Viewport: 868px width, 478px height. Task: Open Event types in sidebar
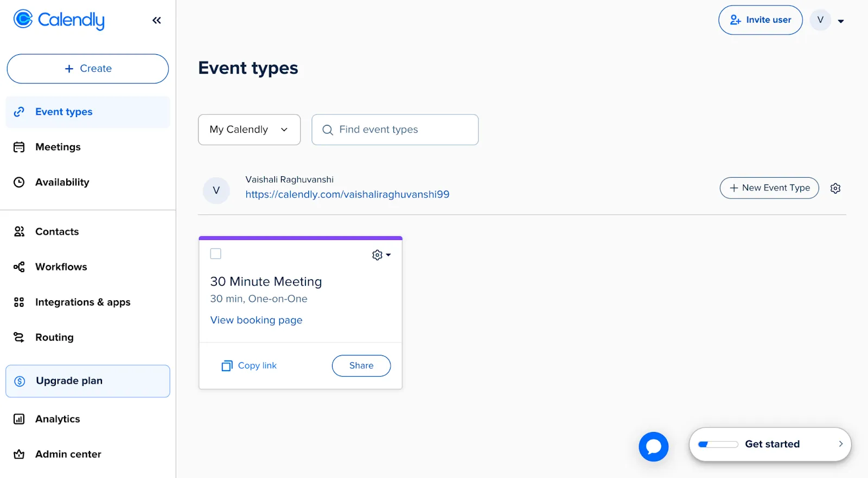[x=88, y=112]
